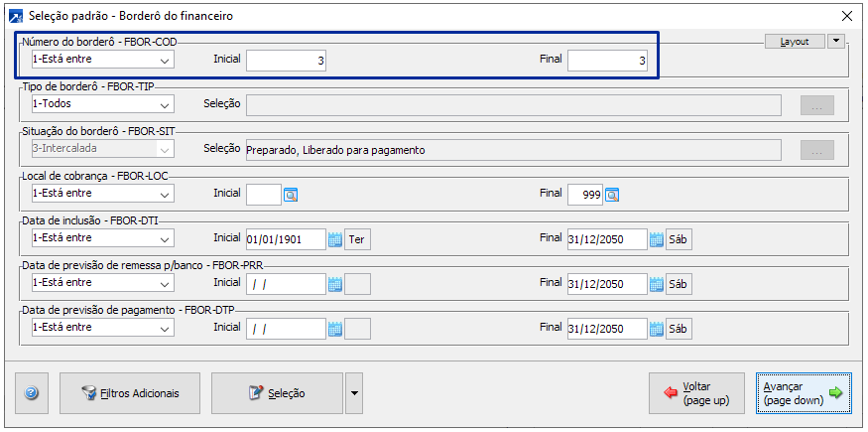Image resolution: width=868 pixels, height=432 pixels.
Task: Click the blue help question mark icon
Action: click(x=32, y=393)
